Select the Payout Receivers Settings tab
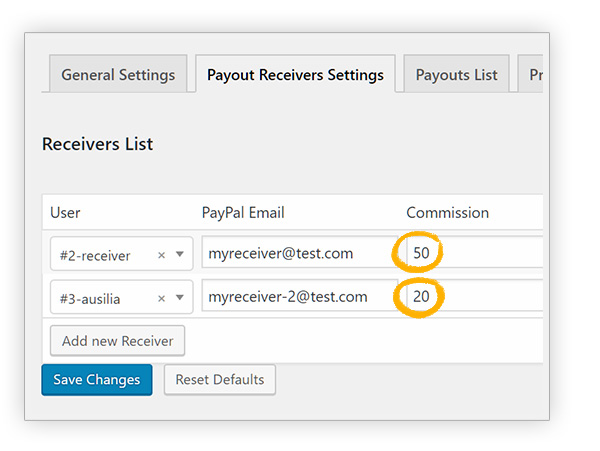600x451 pixels. pyautogui.click(x=295, y=74)
